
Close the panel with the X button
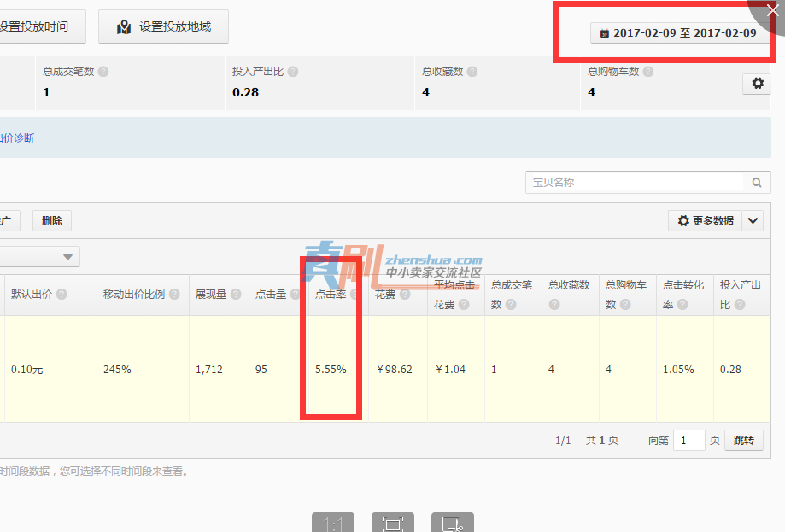click(772, 10)
